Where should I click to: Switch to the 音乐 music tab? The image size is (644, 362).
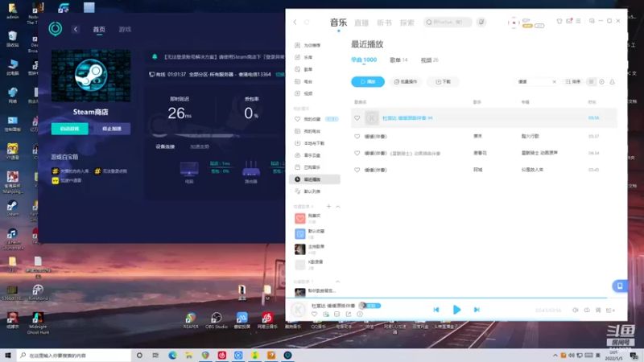pos(338,23)
